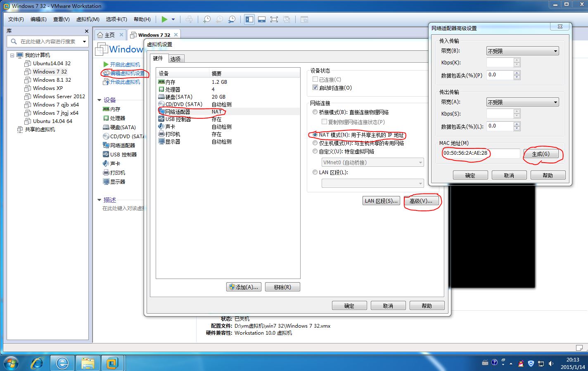This screenshot has width=588, height=371.
Task: Click the green Power On toolbar arrow
Action: (164, 19)
